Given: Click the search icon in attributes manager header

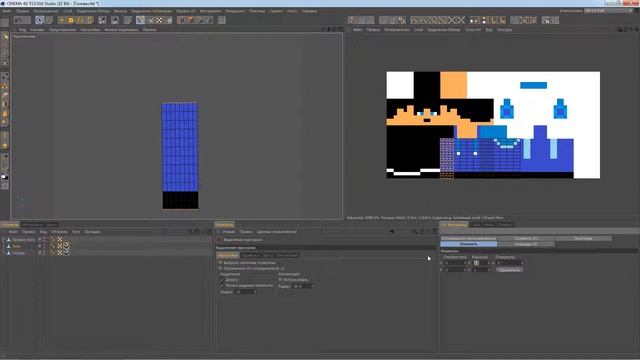Looking at the screenshot, I should 415,231.
